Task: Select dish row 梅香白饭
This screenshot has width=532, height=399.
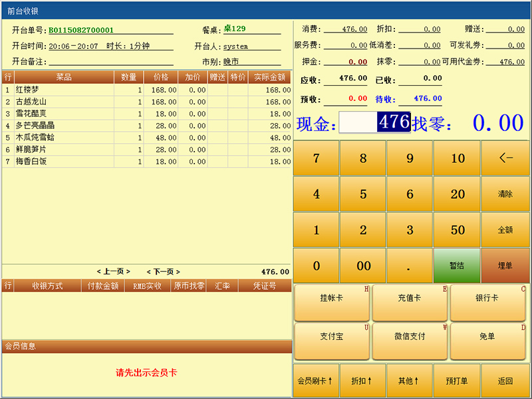Action: [x=146, y=162]
